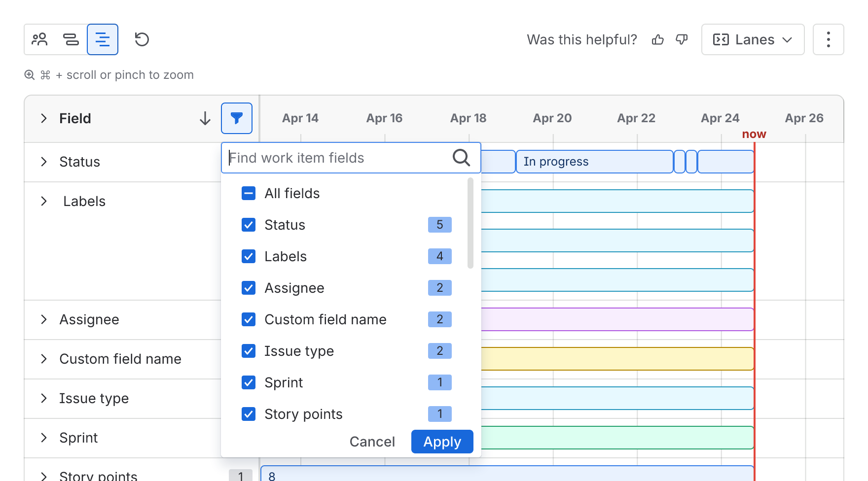The image size is (868, 481).
Task: Select the centered lines field view icon
Action: click(x=103, y=39)
